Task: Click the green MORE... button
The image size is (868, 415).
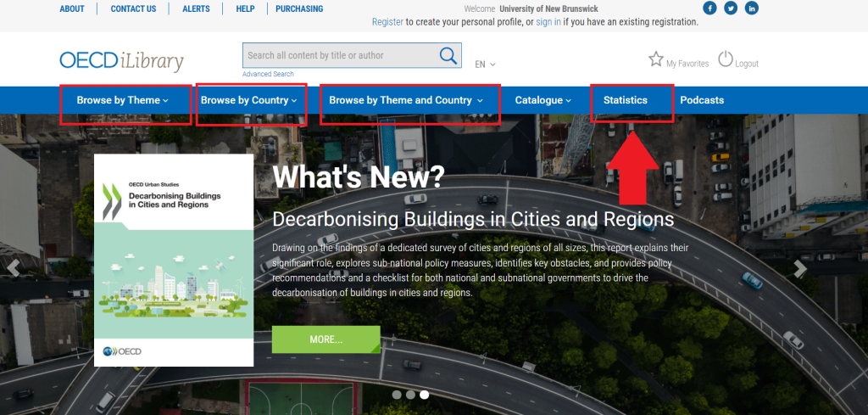Action: pos(326,339)
